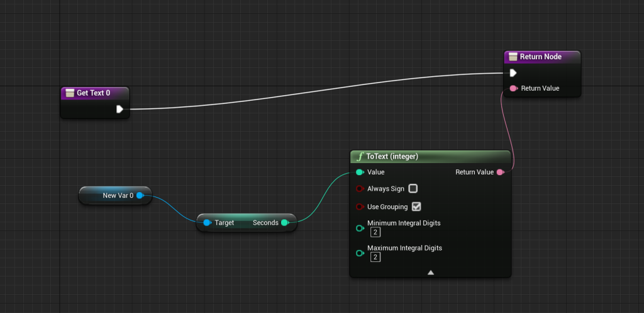Uncheck the Use Grouping checkbox
Viewport: 644px width, 313px height.
416,206
